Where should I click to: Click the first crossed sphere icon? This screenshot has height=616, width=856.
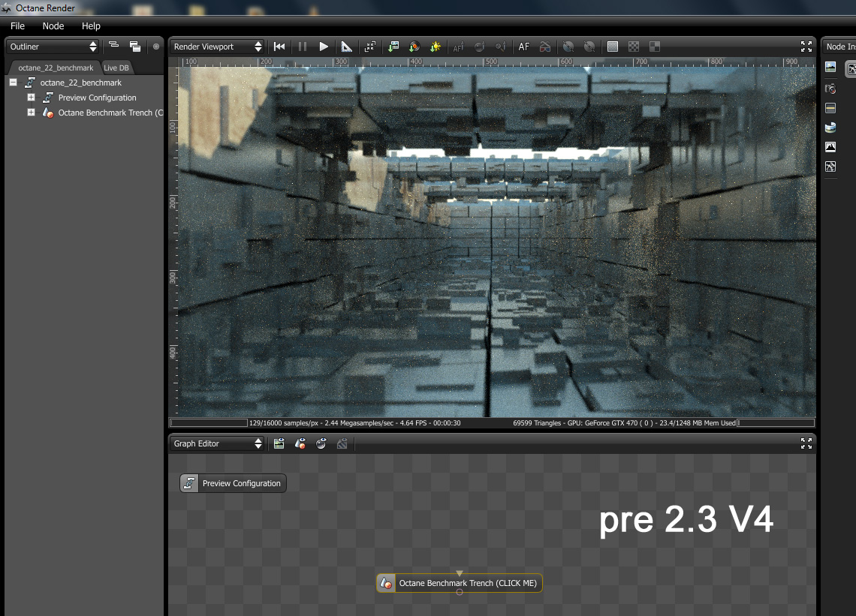point(568,47)
